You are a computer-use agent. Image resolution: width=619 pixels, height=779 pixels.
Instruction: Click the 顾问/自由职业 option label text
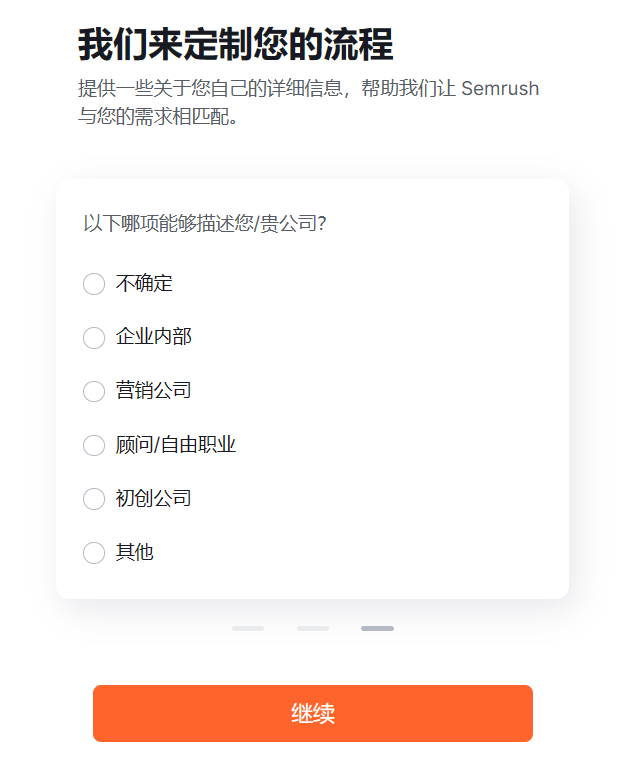[175, 445]
